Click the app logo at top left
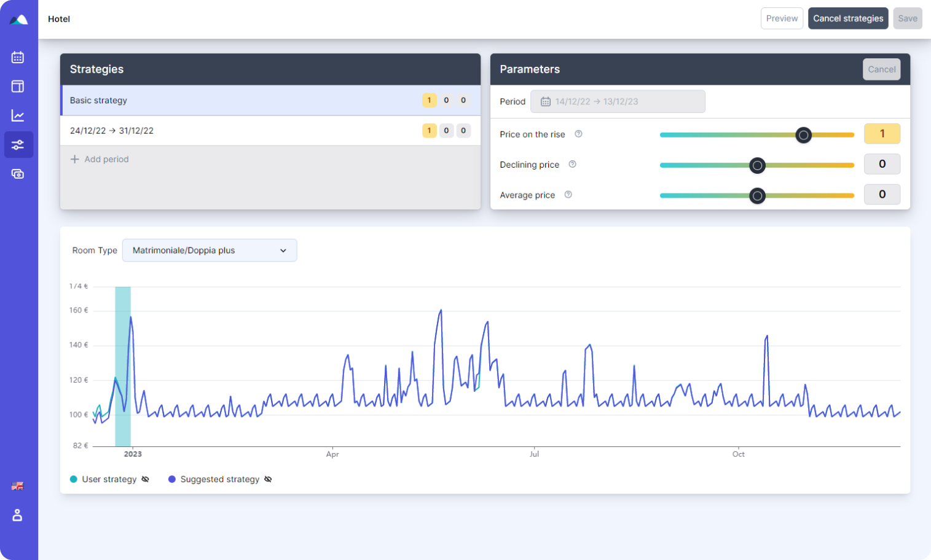 [x=18, y=20]
